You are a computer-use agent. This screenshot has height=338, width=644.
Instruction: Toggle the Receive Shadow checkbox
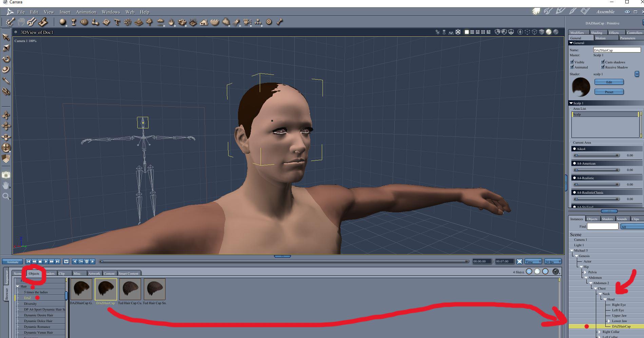603,67
